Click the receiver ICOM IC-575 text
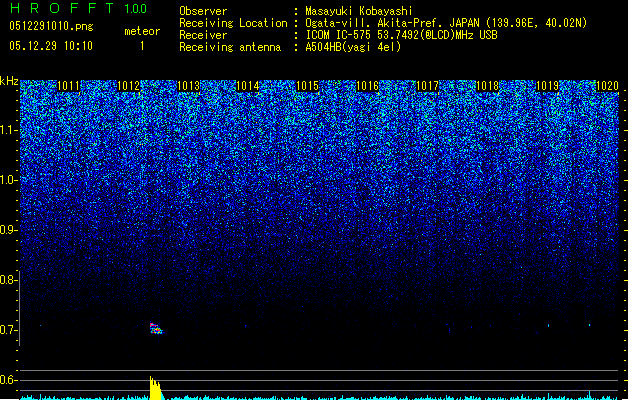Image resolution: width=629 pixels, height=400 pixels. click(339, 35)
